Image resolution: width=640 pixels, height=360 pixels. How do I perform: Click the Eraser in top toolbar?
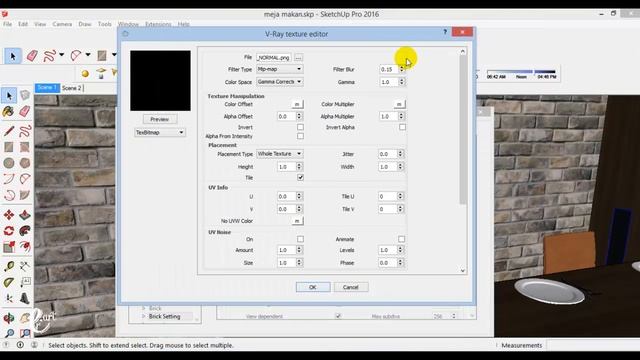pos(32,56)
